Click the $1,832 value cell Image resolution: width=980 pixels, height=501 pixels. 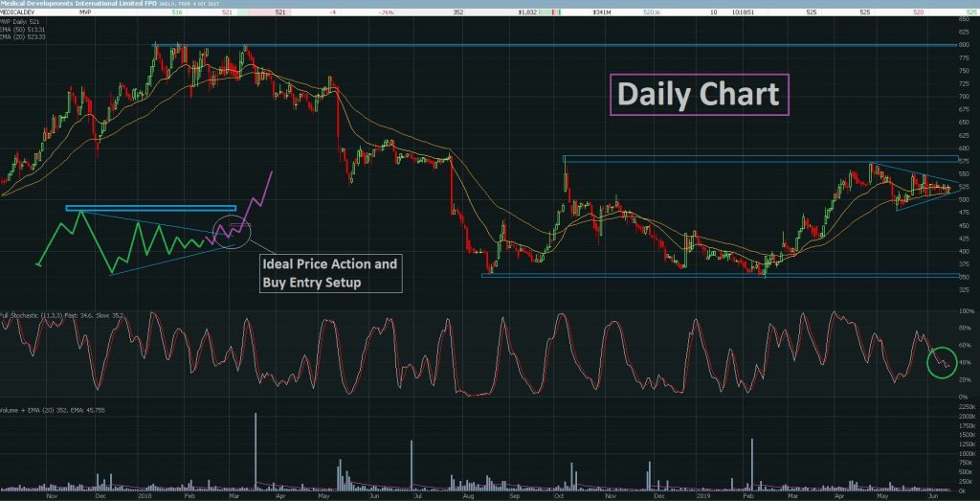(526, 12)
